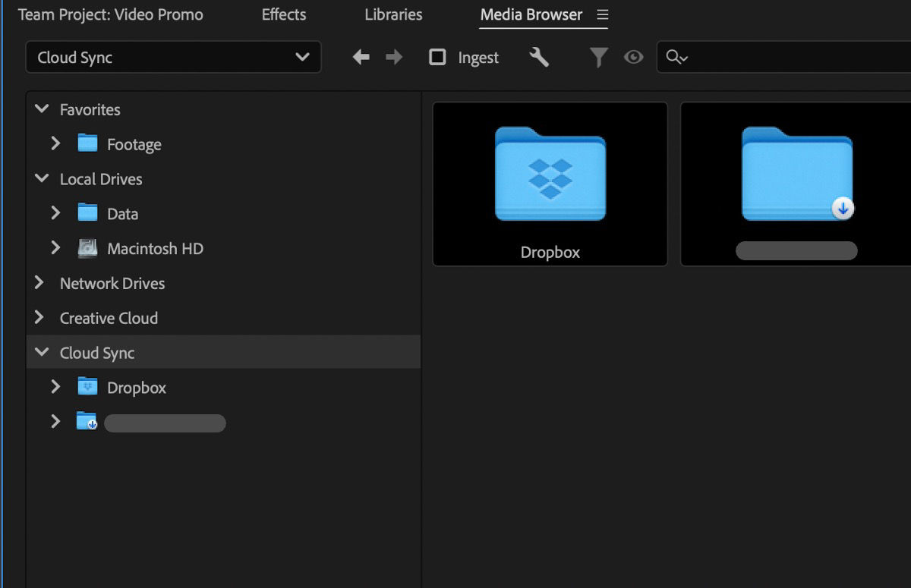911x588 pixels.
Task: Open the Dropbox folder thumbnail
Action: (x=550, y=173)
